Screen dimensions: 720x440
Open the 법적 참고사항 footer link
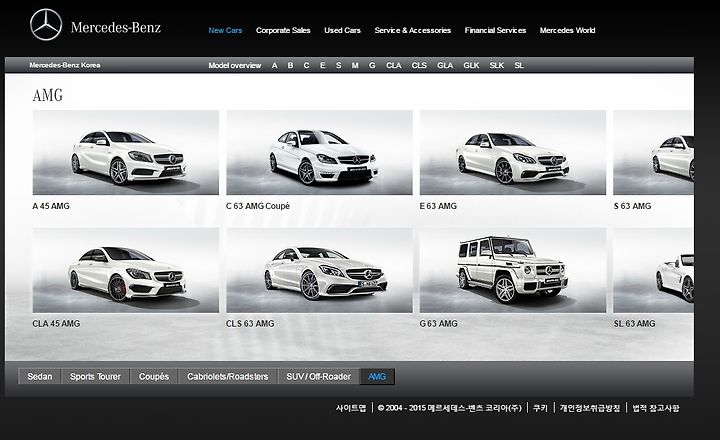[x=656, y=408]
